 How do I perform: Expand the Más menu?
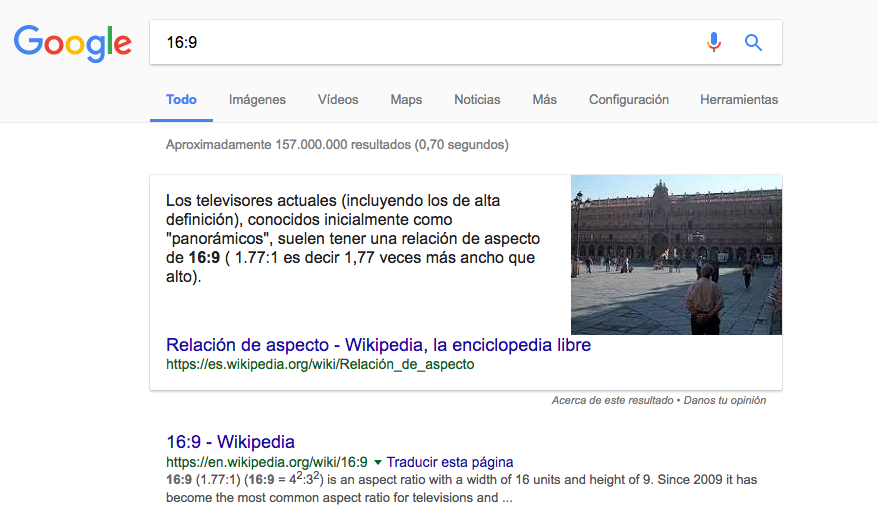pyautogui.click(x=544, y=100)
